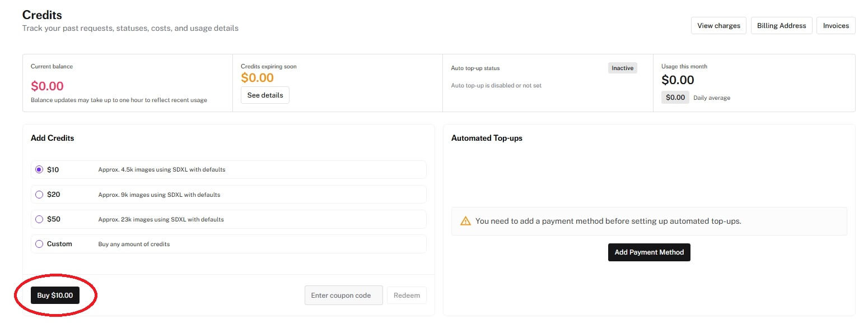Image resolution: width=868 pixels, height=323 pixels.
Task: Open the Billing Address settings
Action: click(781, 26)
